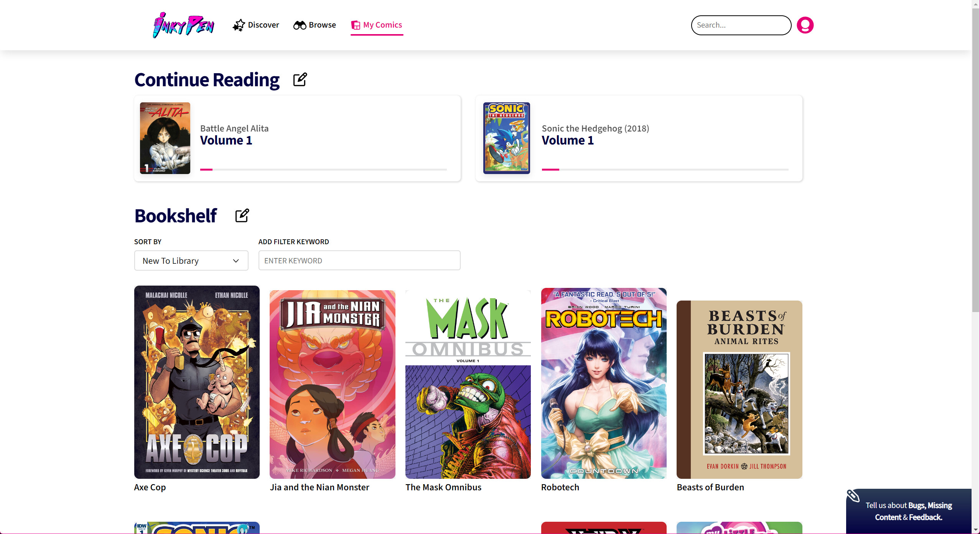
Task: Click the Continue Reading heading
Action: click(x=207, y=80)
